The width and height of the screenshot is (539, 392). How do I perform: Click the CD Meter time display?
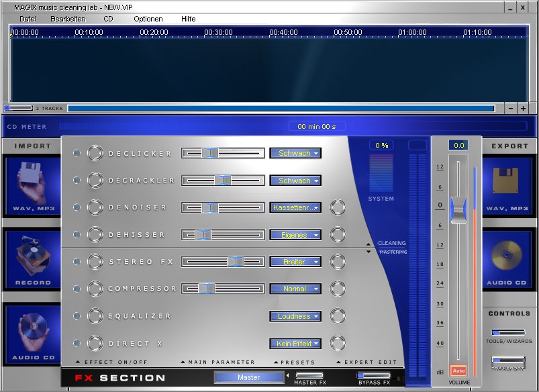pos(317,127)
